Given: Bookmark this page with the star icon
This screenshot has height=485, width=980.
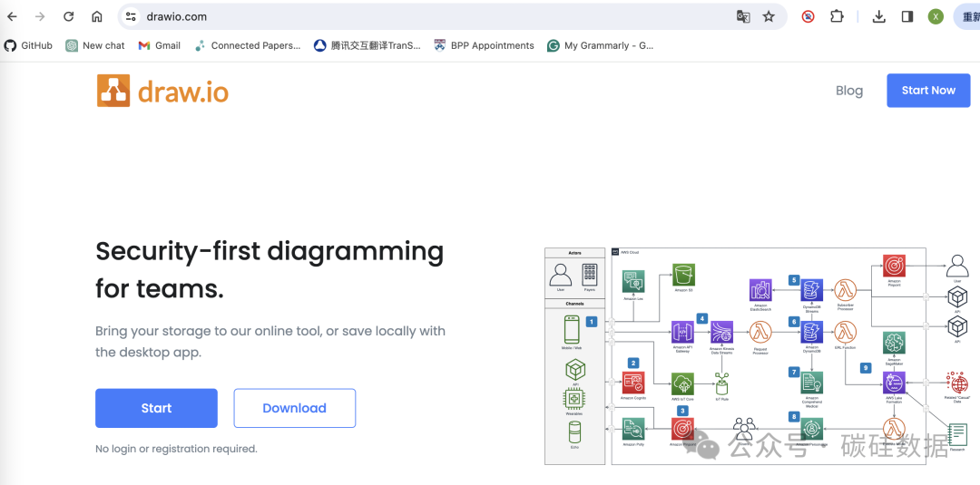Looking at the screenshot, I should point(769,16).
